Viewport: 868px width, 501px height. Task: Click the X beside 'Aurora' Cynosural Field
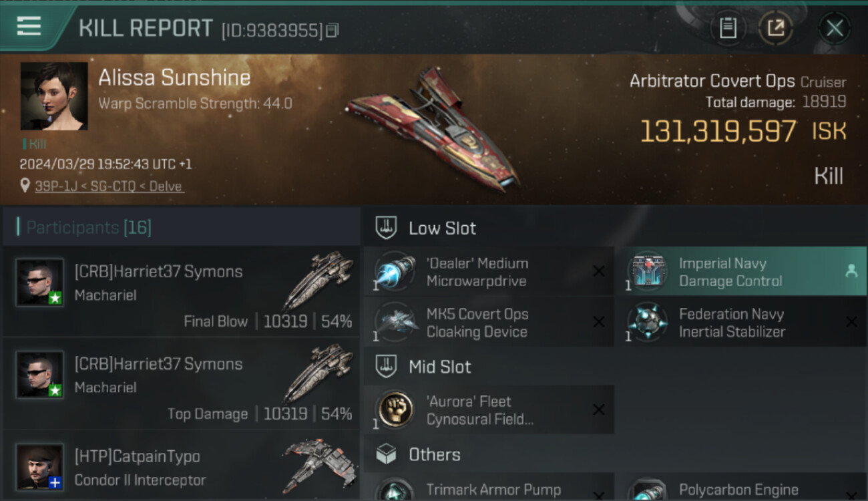click(599, 409)
